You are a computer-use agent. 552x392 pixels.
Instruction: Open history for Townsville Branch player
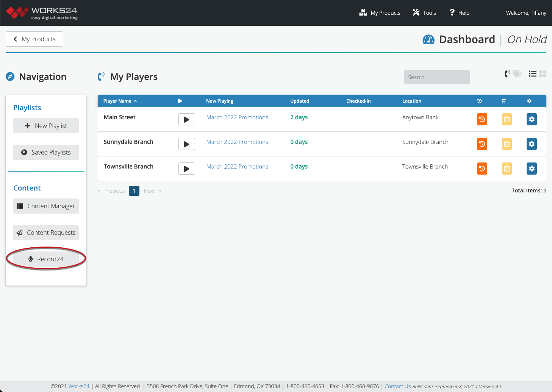[x=482, y=169]
